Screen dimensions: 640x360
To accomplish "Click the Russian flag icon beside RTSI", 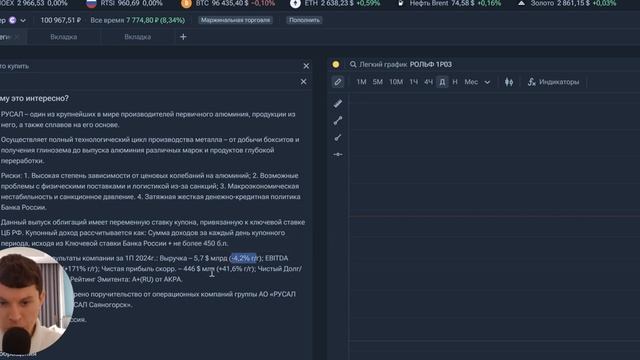I will [x=91, y=4].
